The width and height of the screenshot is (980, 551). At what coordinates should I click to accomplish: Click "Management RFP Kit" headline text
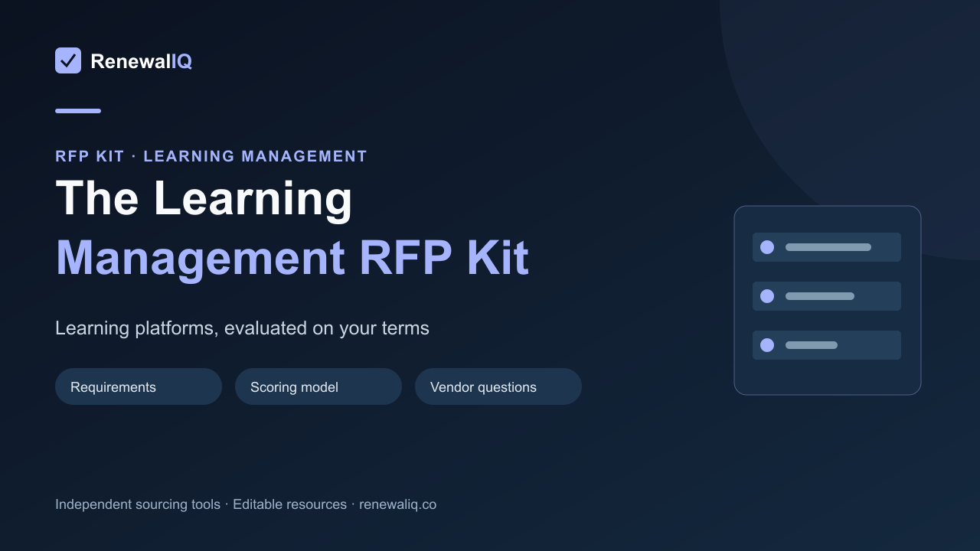click(x=292, y=258)
